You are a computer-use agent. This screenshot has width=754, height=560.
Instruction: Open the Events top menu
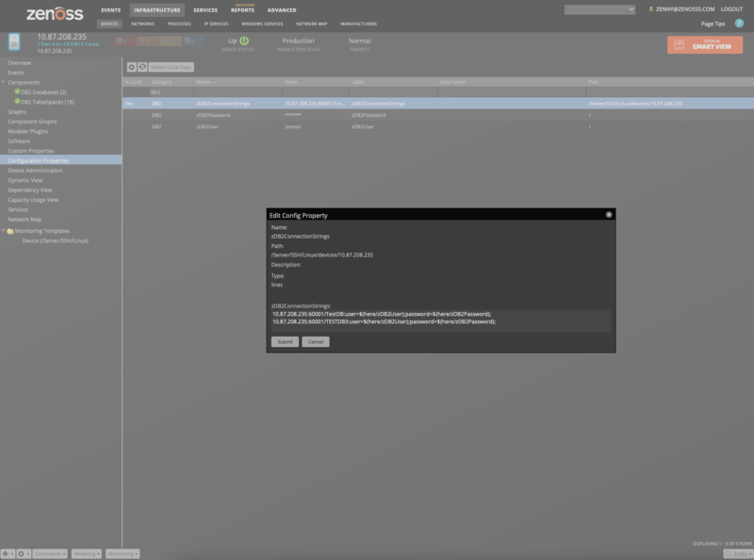pyautogui.click(x=111, y=10)
